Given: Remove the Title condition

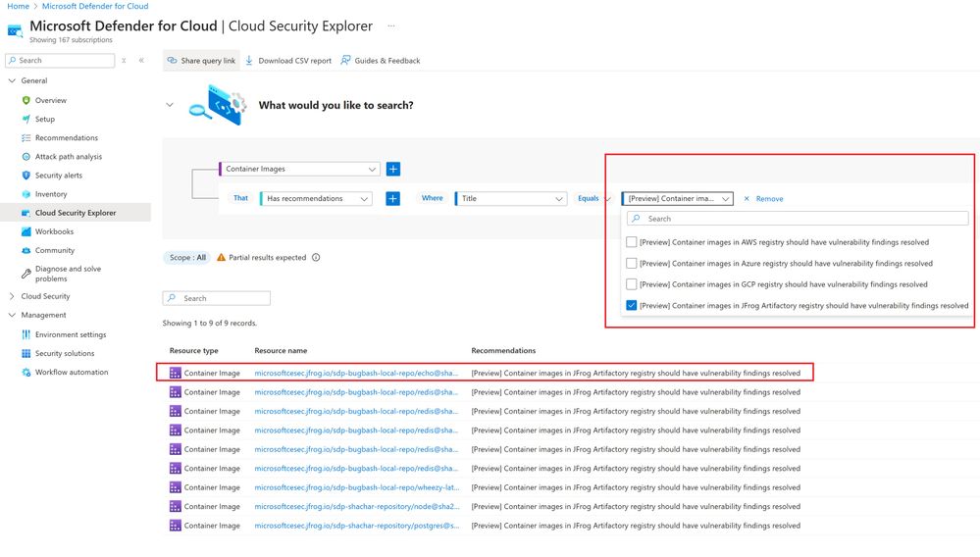Looking at the screenshot, I should 763,198.
